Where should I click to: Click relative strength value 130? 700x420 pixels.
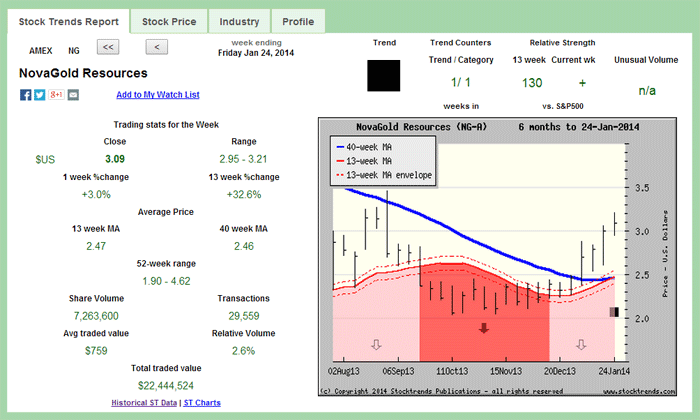pos(532,83)
